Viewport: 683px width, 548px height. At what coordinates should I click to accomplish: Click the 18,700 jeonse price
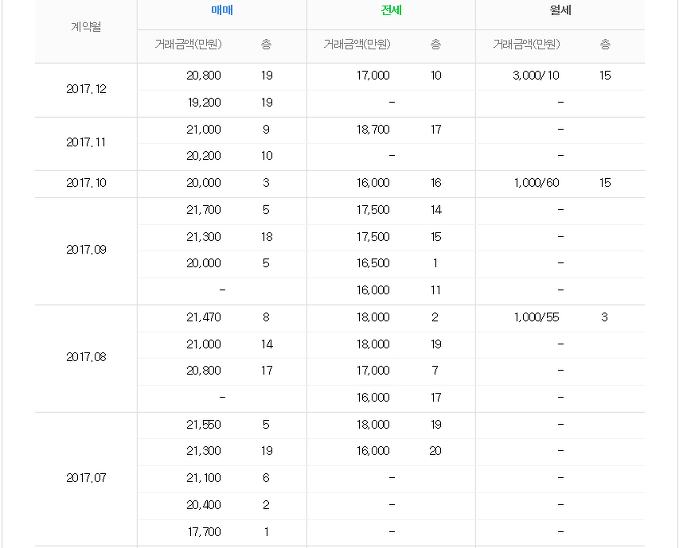click(373, 130)
